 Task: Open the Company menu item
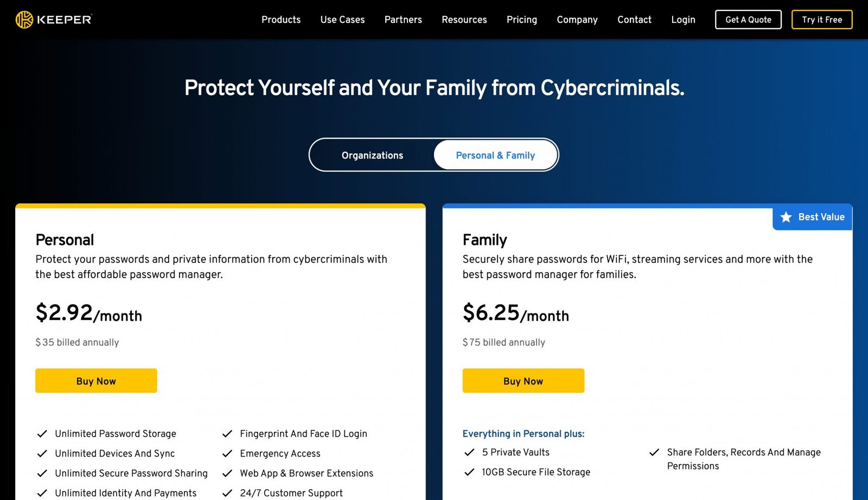click(577, 20)
